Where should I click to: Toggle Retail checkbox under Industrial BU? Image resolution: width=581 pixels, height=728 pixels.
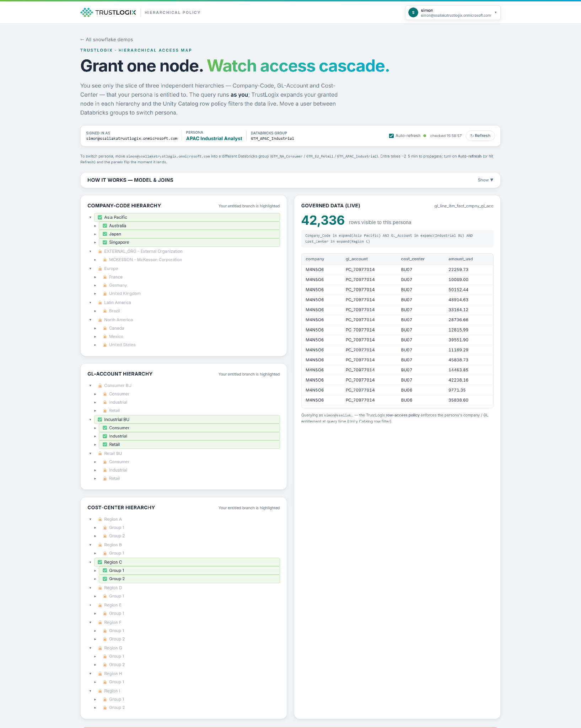(105, 445)
